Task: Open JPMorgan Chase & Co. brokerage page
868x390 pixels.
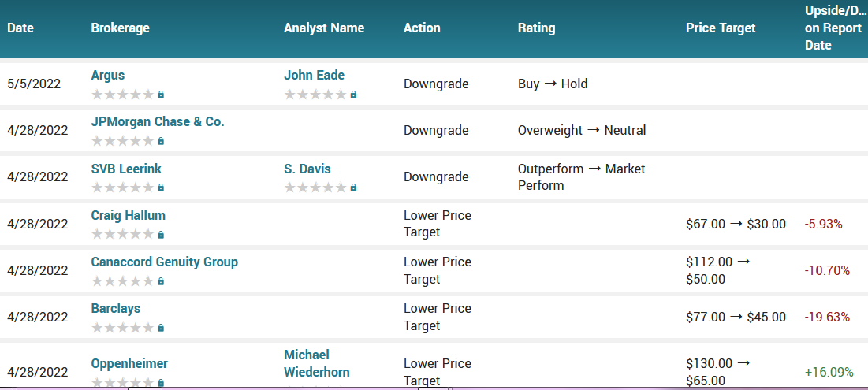Action: pos(157,122)
